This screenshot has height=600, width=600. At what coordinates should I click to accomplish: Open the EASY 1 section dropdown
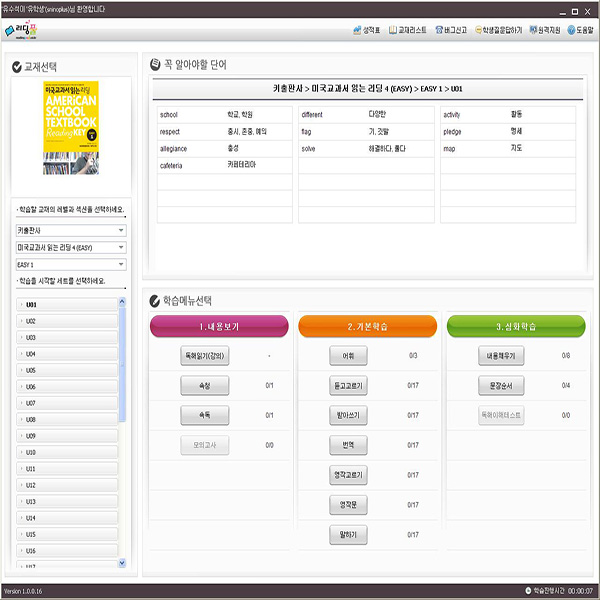(x=70, y=264)
